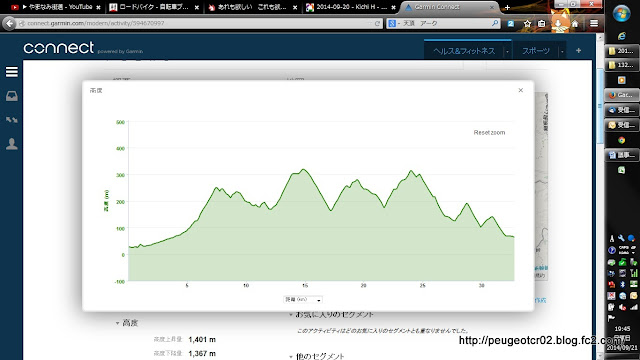This screenshot has height=360, width=640.
Task: Add a new dashboard tab with plus
Action: point(578,51)
